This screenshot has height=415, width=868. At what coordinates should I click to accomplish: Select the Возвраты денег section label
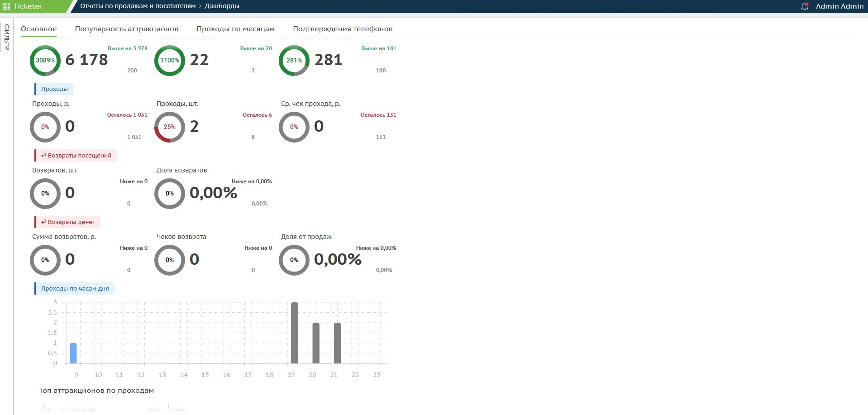[x=67, y=222]
